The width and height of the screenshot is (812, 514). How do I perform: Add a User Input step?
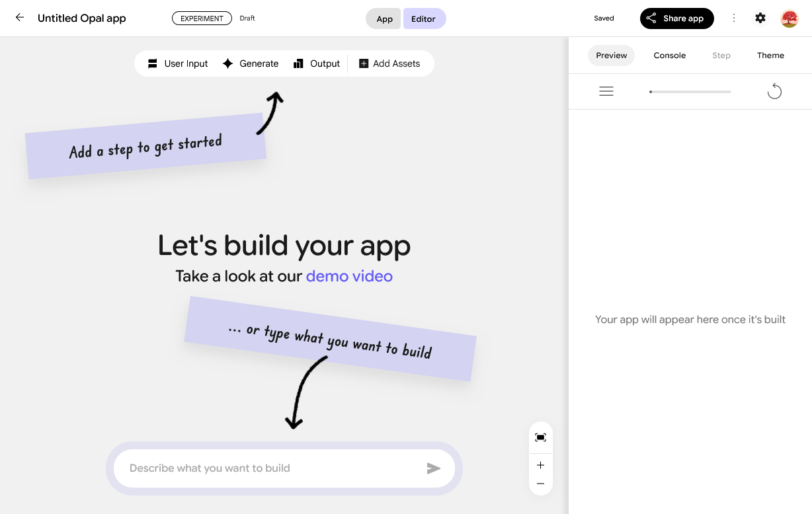click(177, 63)
